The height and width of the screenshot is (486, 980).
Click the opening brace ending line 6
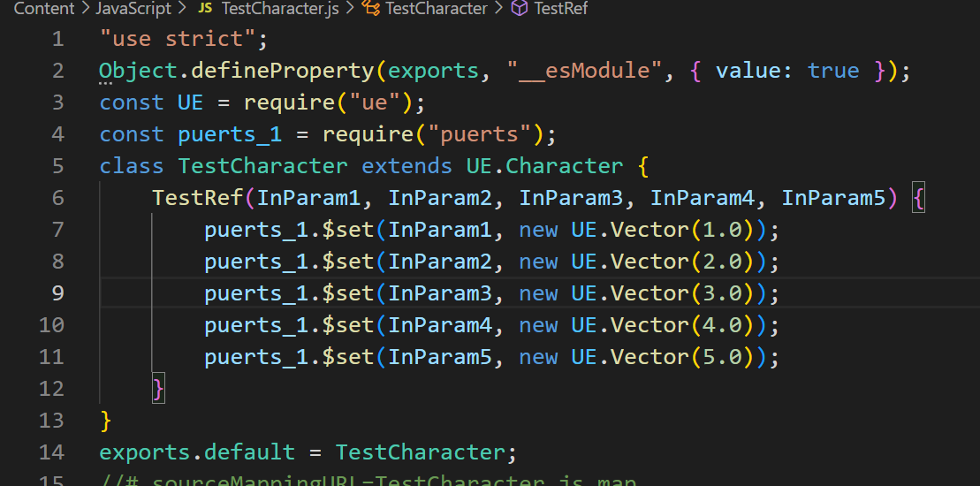coord(918,198)
